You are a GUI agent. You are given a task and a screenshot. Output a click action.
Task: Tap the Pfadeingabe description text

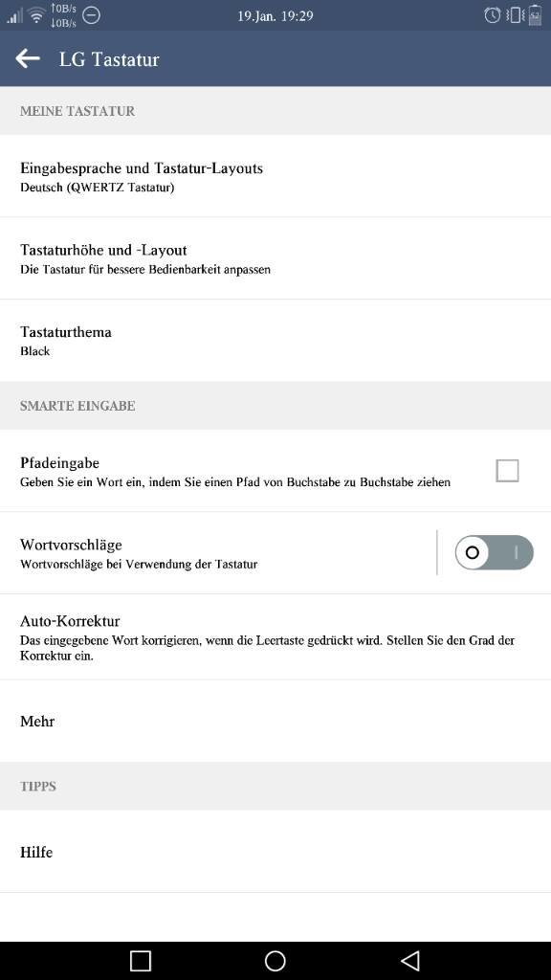[x=235, y=482]
